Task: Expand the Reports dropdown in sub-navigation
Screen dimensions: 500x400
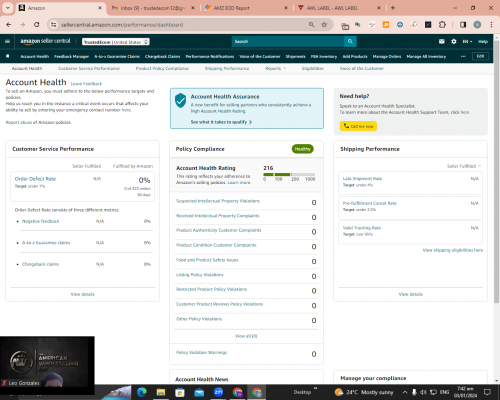Action: tap(276, 68)
